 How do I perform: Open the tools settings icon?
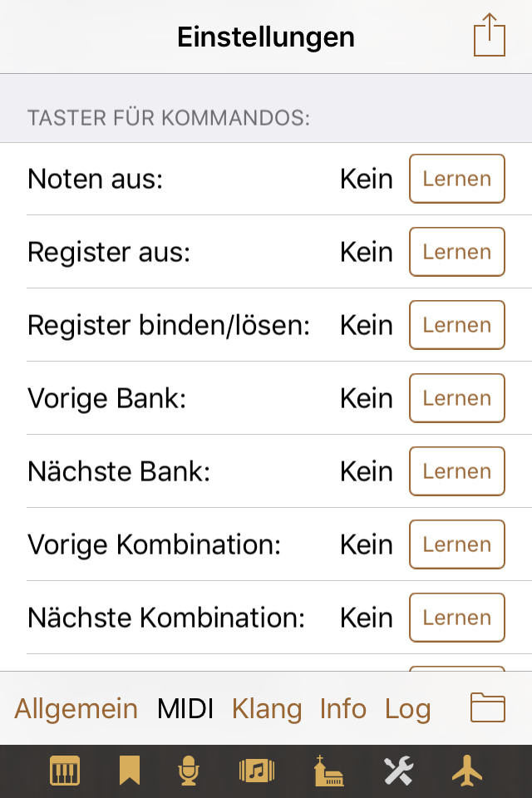(398, 771)
